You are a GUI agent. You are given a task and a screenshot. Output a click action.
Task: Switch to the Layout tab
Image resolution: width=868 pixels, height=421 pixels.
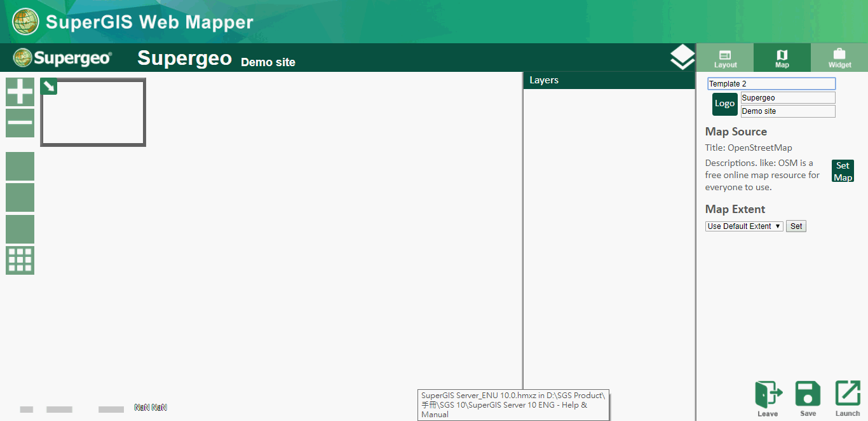pos(725,58)
